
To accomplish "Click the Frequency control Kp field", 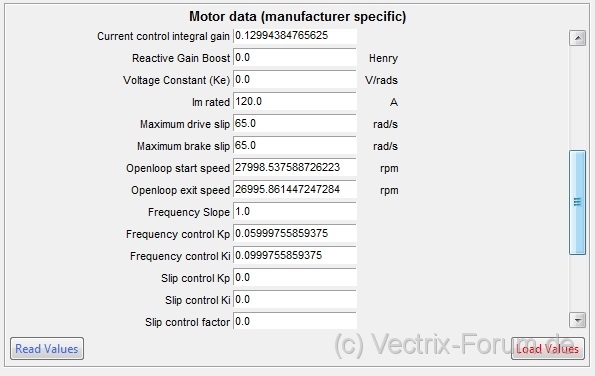I will point(295,234).
